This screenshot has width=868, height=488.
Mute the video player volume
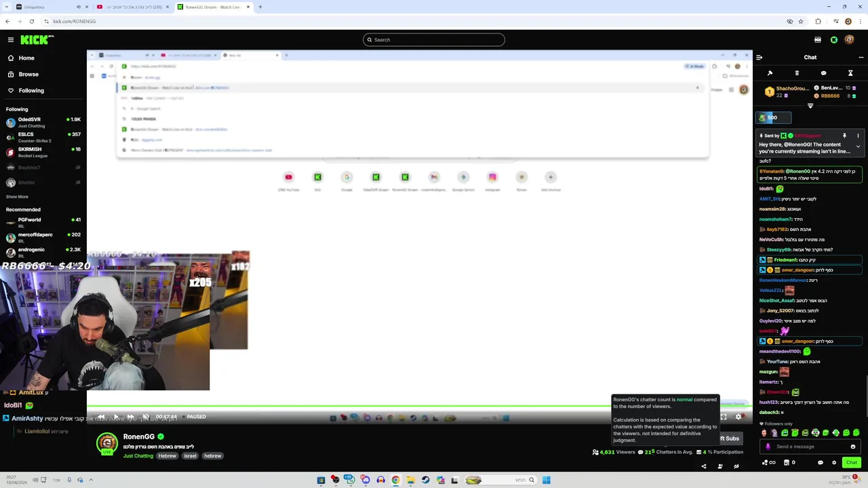click(146, 417)
